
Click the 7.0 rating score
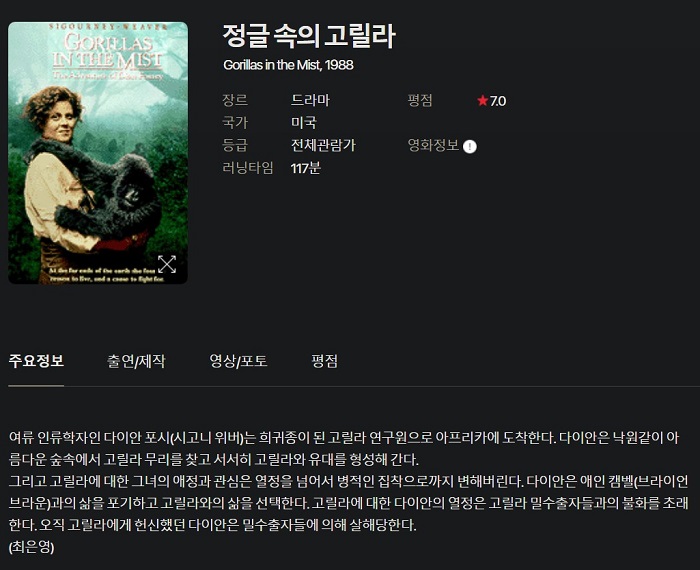tap(498, 101)
